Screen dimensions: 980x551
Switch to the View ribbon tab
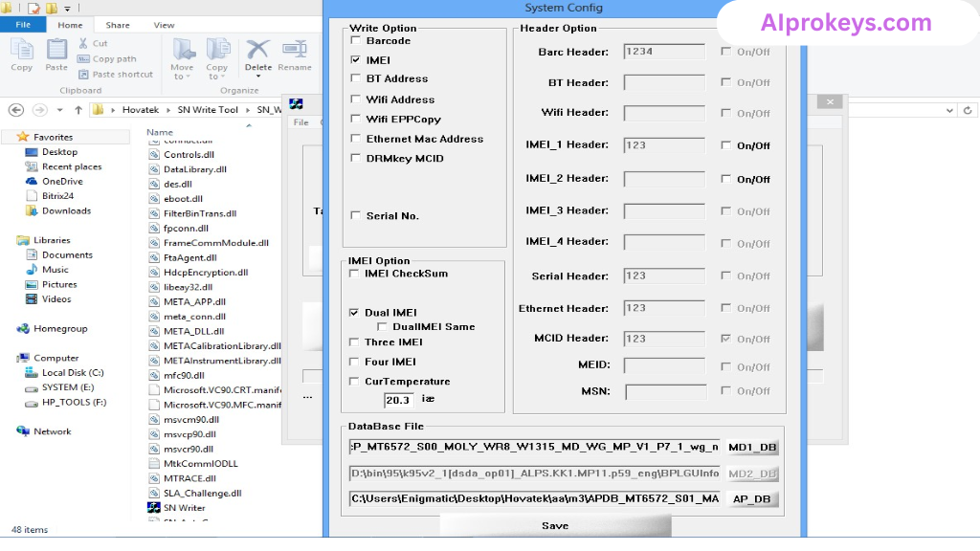pos(164,25)
